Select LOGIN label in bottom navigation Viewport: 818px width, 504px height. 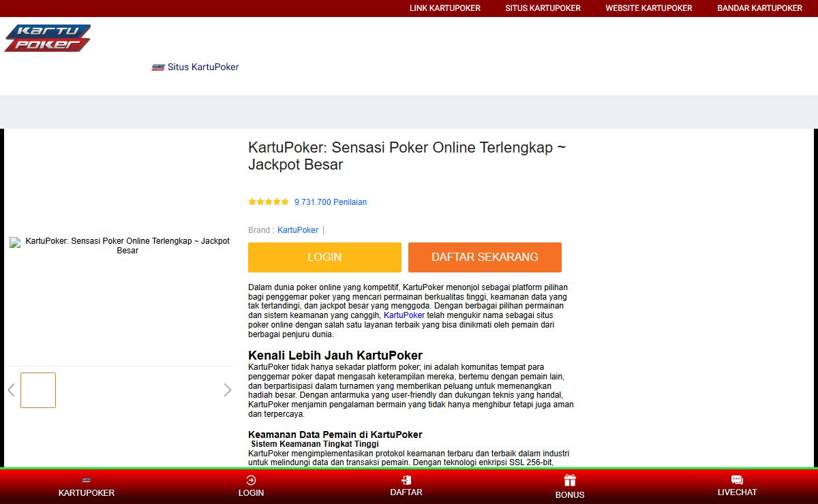tap(251, 493)
